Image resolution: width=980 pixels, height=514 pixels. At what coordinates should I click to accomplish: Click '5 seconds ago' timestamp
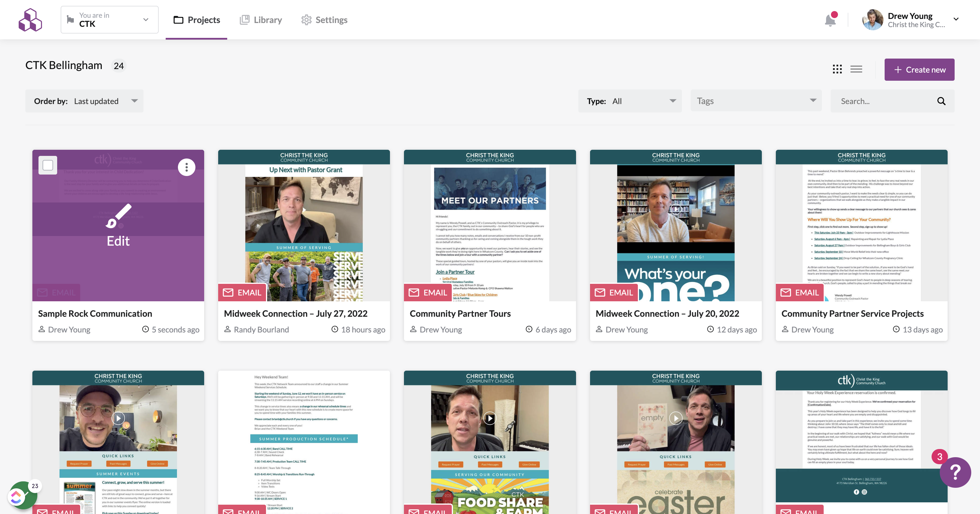[175, 330]
